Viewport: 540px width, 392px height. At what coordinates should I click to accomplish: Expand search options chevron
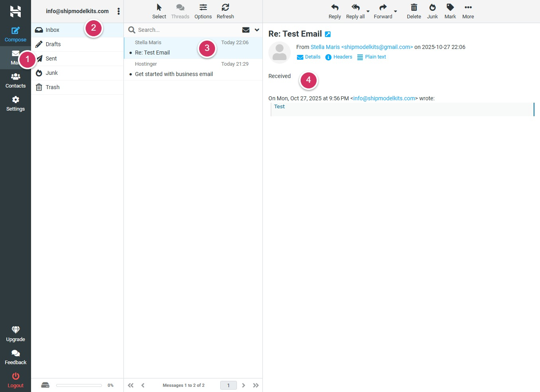pos(257,30)
